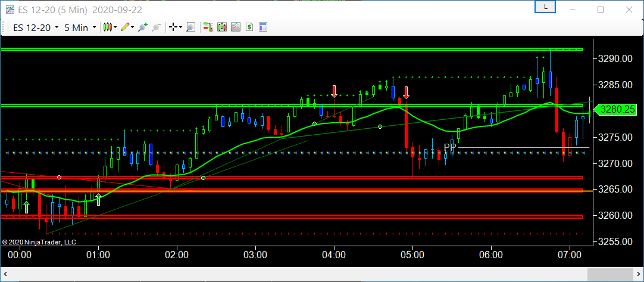Click the white up arrow signal near 01:00
Viewport: 644px width, 282px height.
(x=99, y=199)
